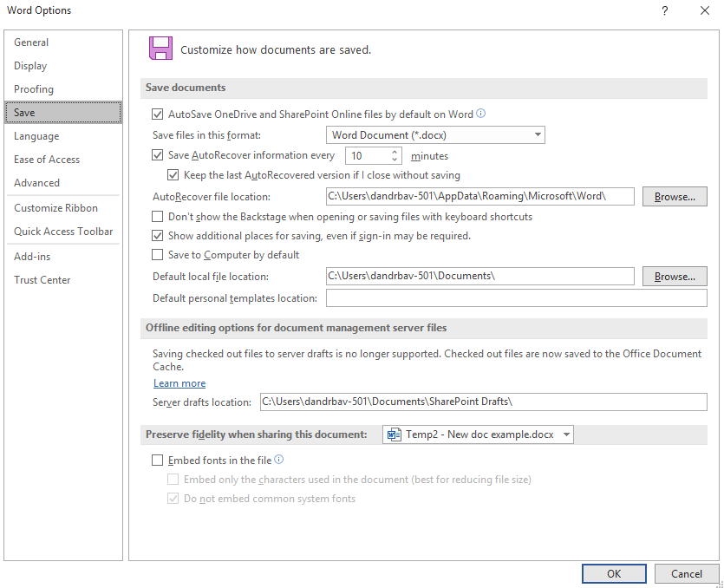Viewport: 724px width, 588px height.
Task: Click the help question mark icon
Action: [664, 10]
